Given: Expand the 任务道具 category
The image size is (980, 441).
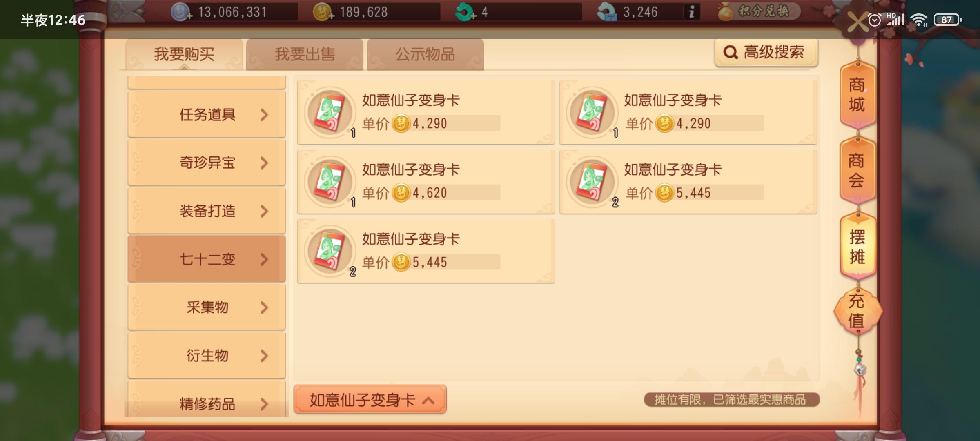Looking at the screenshot, I should tap(207, 114).
